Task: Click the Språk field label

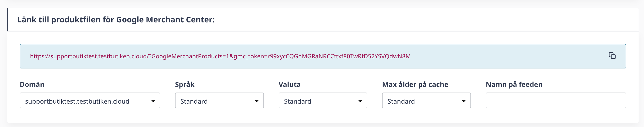Action: 185,84
